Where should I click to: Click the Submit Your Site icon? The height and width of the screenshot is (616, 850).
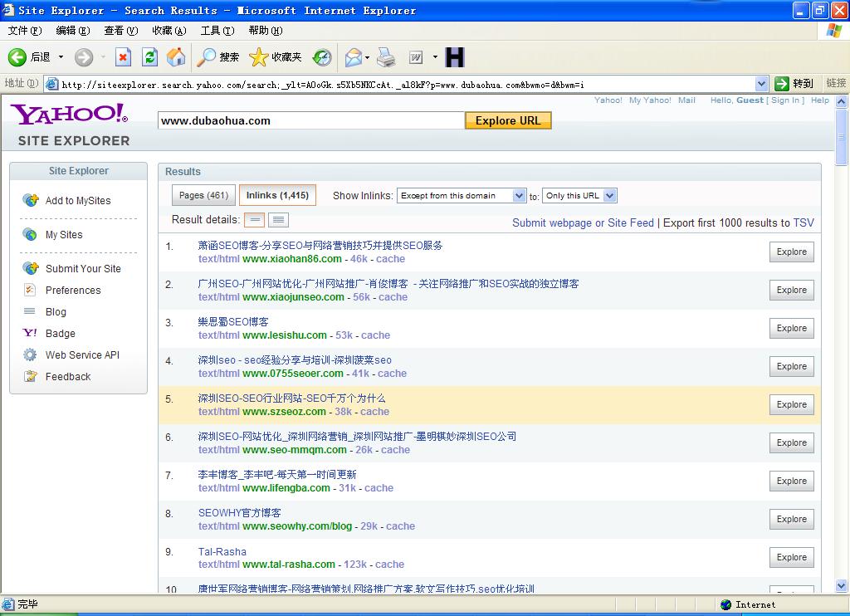pyautogui.click(x=31, y=268)
